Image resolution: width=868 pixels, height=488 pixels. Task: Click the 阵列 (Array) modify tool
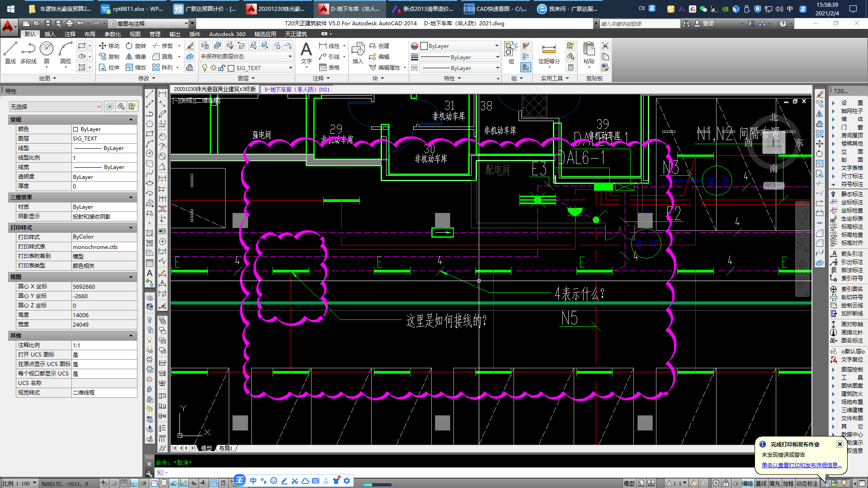(163, 67)
